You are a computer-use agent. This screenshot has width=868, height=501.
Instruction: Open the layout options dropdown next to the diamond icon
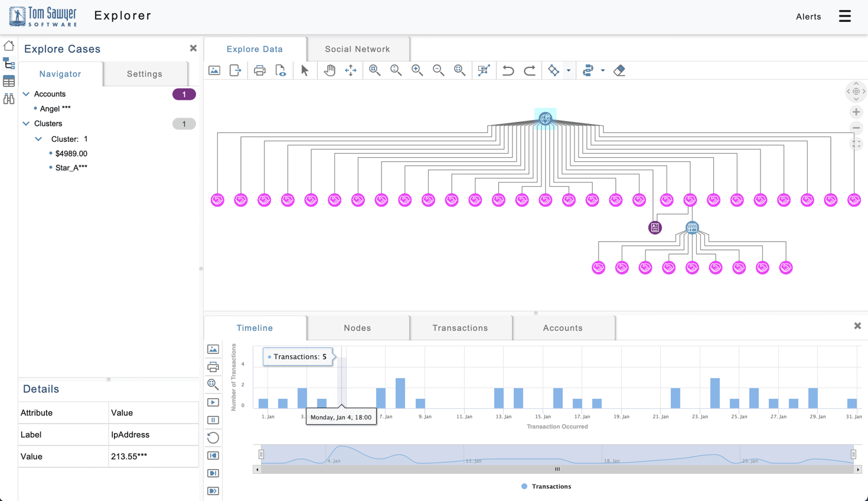pyautogui.click(x=568, y=70)
